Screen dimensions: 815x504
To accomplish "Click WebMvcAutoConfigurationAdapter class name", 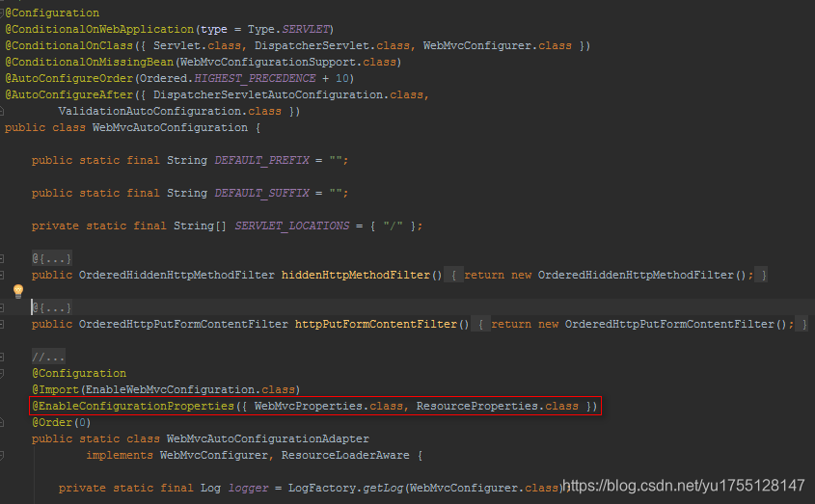I will pyautogui.click(x=268, y=438).
